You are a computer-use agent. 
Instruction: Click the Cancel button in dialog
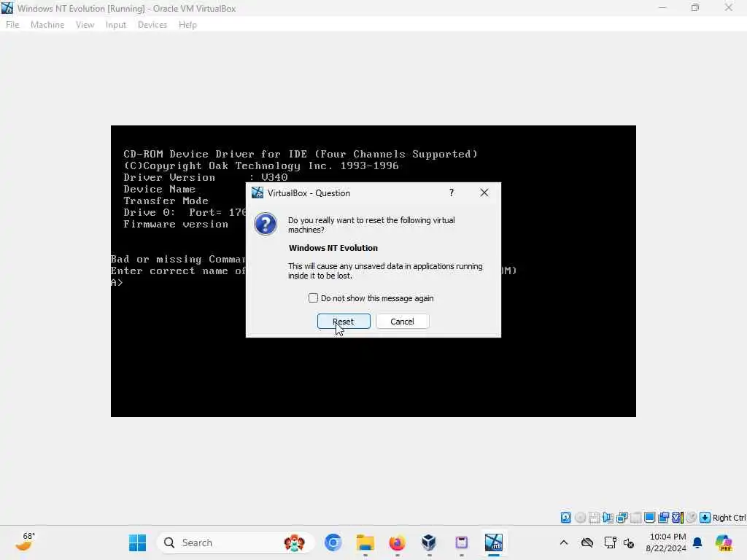[403, 322]
